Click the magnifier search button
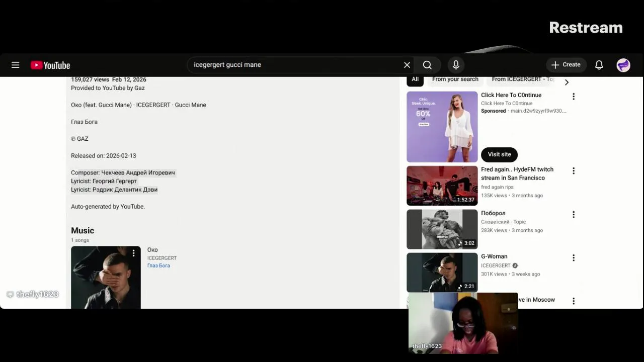The image size is (644, 362). coord(427,65)
